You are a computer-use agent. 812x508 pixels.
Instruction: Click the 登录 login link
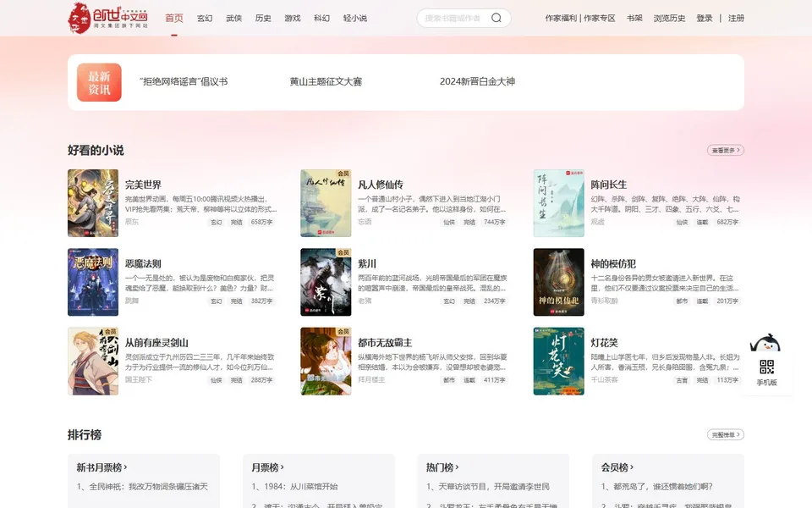[x=705, y=18]
